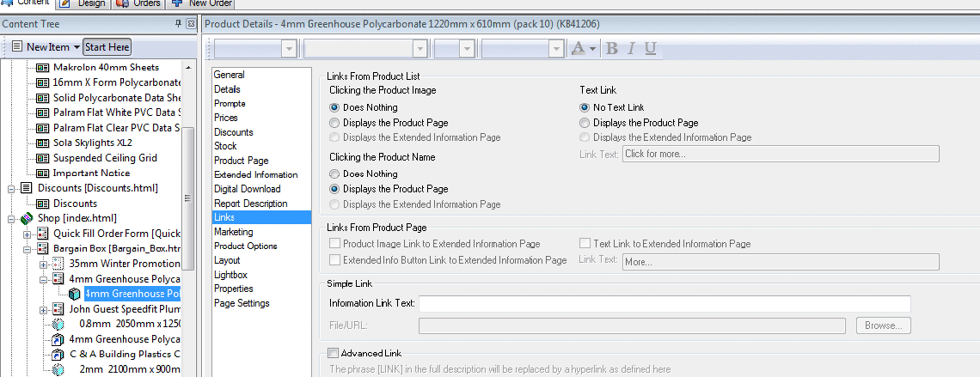The image size is (980, 377).
Task: Open the Marketing section in list
Action: [x=233, y=232]
